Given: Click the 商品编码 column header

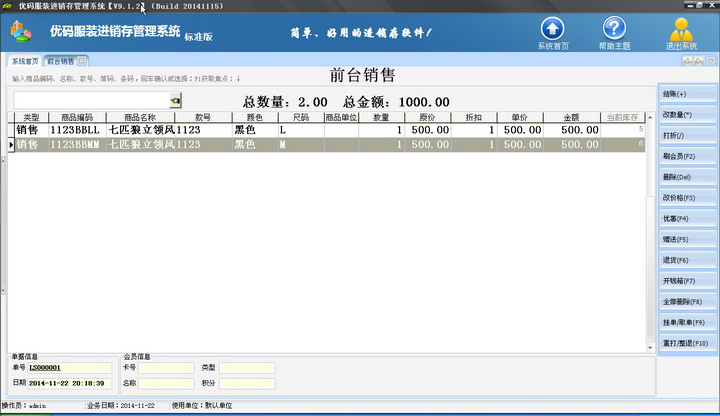Looking at the screenshot, I should tap(77, 118).
